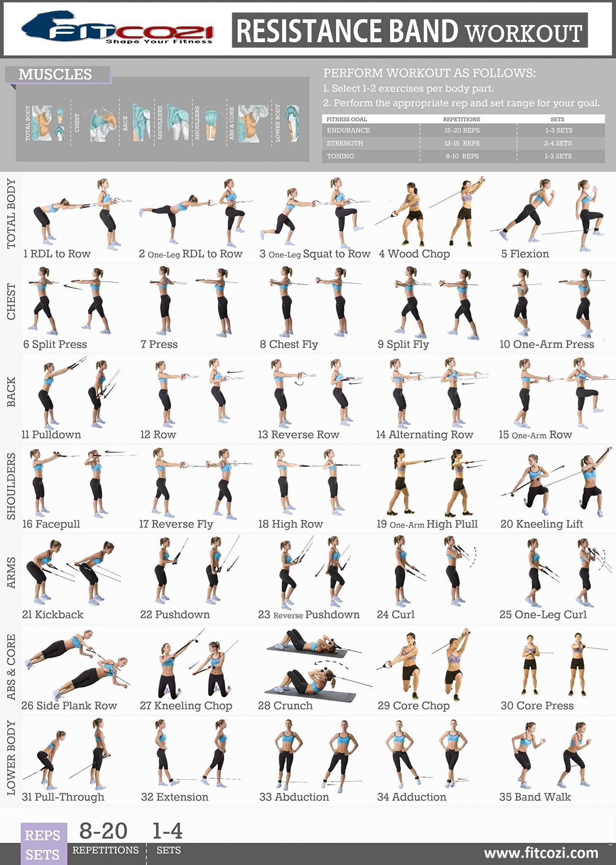Click the Total Body muscle diagram
The width and height of the screenshot is (616, 865).
click(46, 123)
